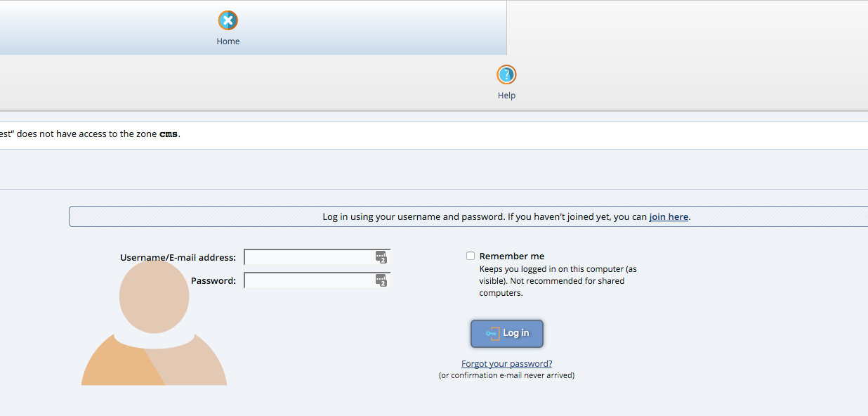
Task: Click the password manager icon in Username field
Action: [381, 257]
